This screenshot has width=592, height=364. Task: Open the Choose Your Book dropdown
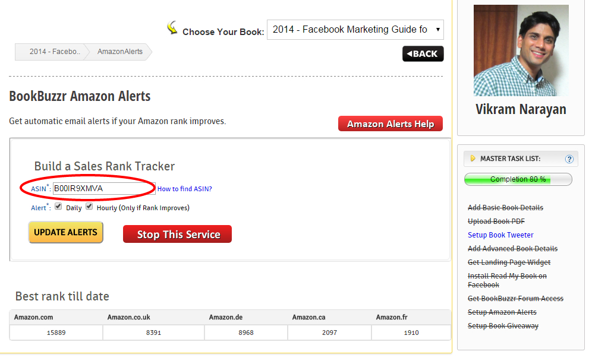coord(355,30)
